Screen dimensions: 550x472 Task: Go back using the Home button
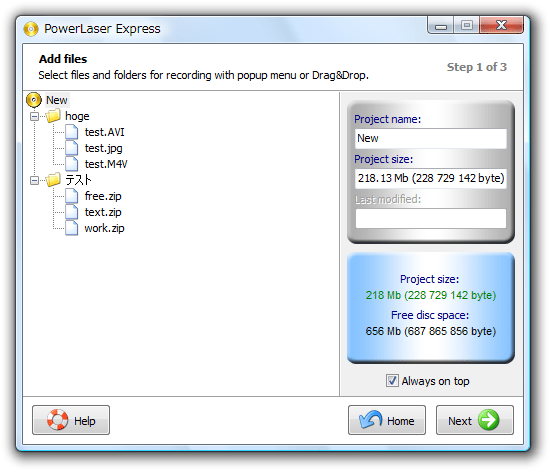387,420
